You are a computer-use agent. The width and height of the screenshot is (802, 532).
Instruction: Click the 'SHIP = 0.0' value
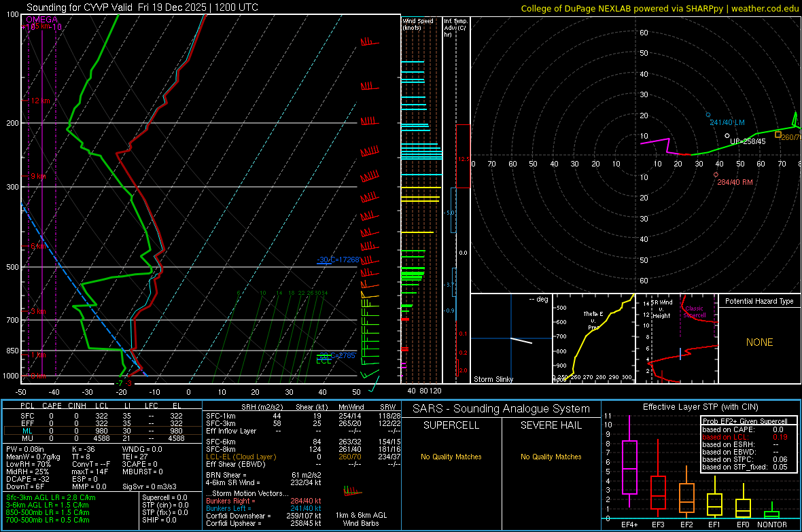click(159, 520)
